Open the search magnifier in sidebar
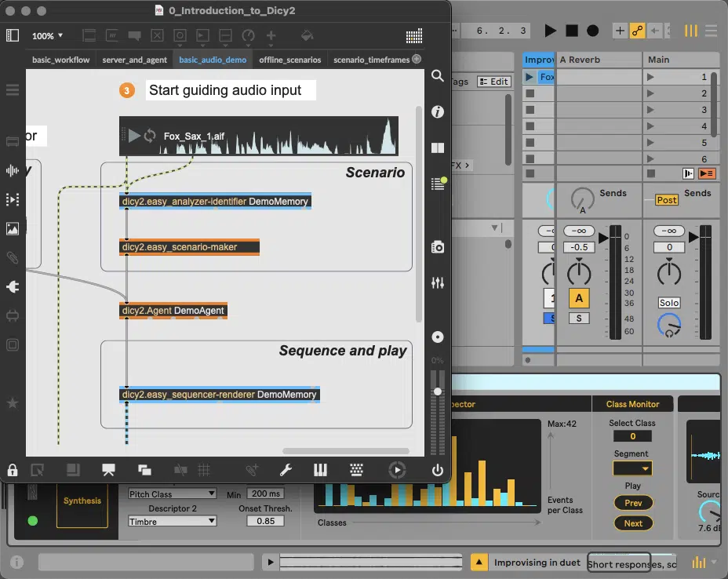This screenshot has height=579, width=728. point(438,75)
